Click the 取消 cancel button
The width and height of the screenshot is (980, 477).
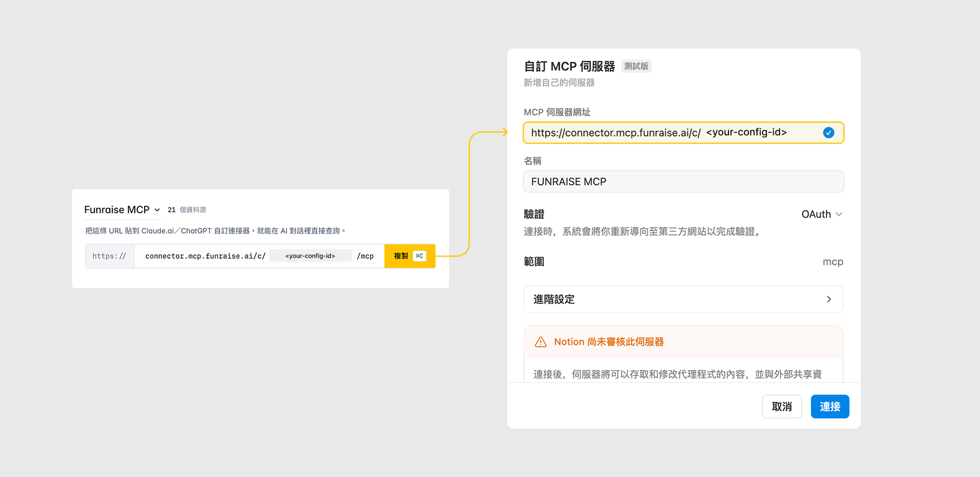pos(782,407)
